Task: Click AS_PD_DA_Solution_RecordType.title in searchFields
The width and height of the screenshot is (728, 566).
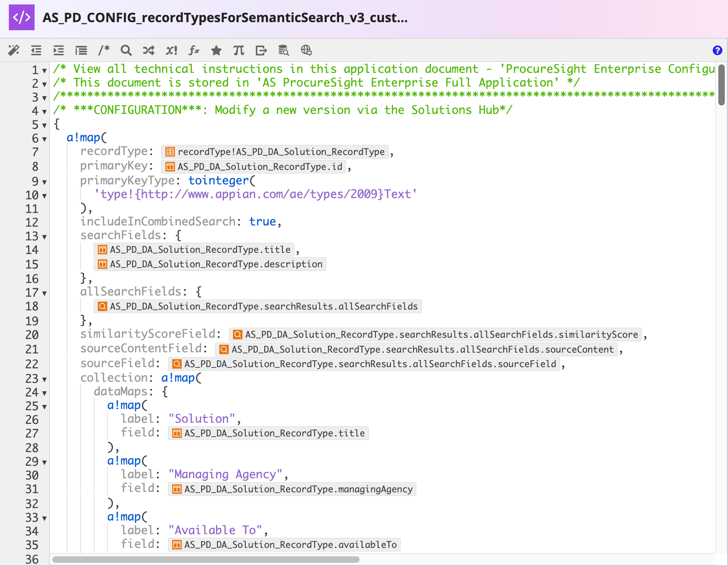Action: click(x=194, y=250)
